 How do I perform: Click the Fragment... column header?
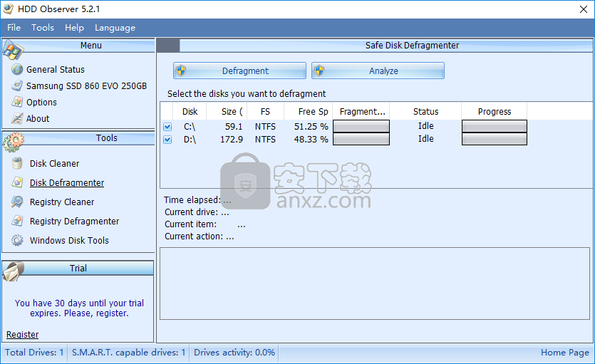(361, 111)
